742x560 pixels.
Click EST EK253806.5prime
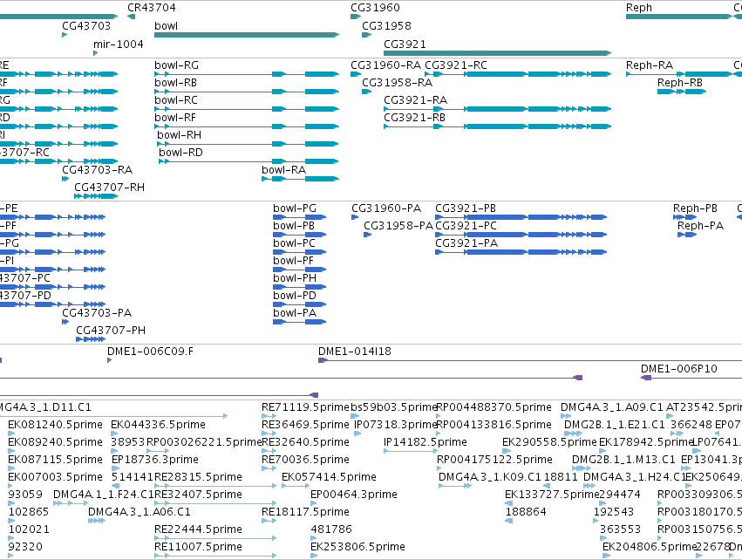tap(314, 556)
